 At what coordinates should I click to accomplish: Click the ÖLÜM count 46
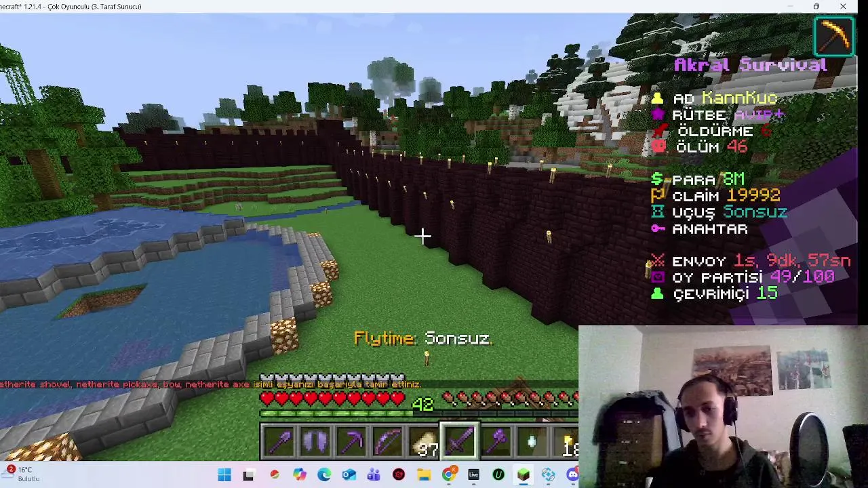click(736, 147)
